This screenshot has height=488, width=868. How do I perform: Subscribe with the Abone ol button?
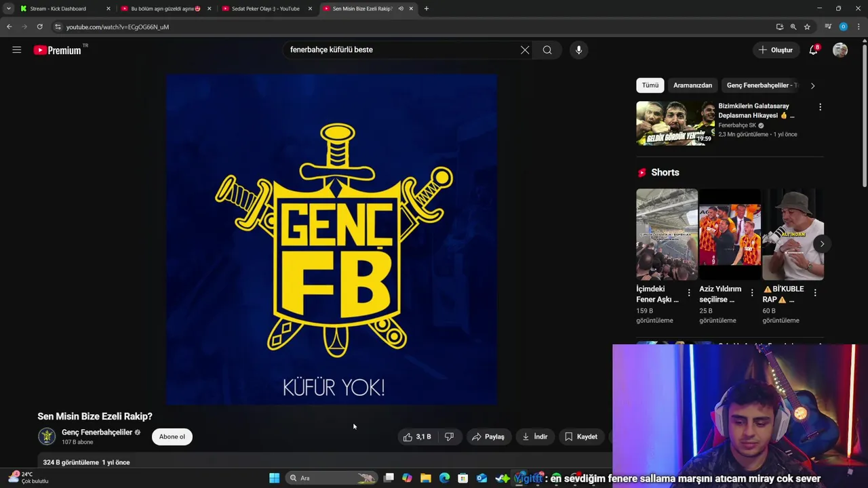[172, 436]
